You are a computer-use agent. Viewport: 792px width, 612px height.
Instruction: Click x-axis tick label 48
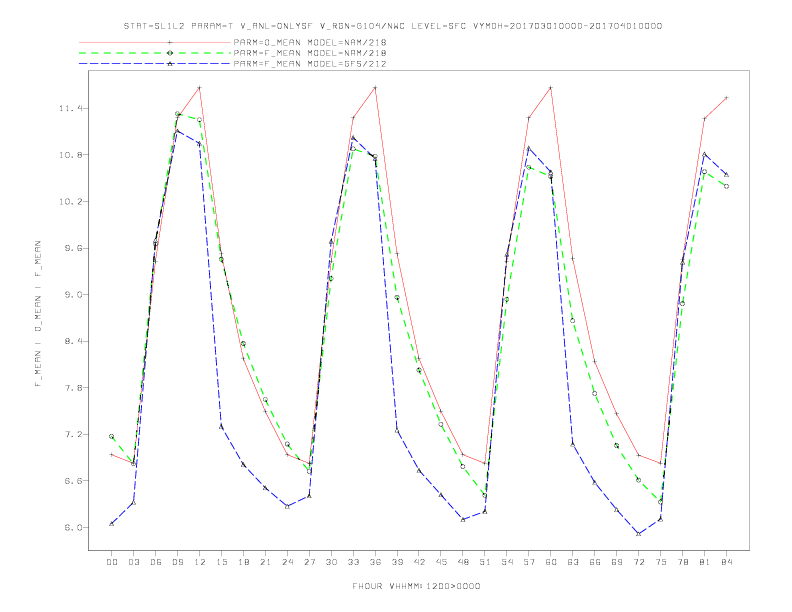(x=463, y=562)
